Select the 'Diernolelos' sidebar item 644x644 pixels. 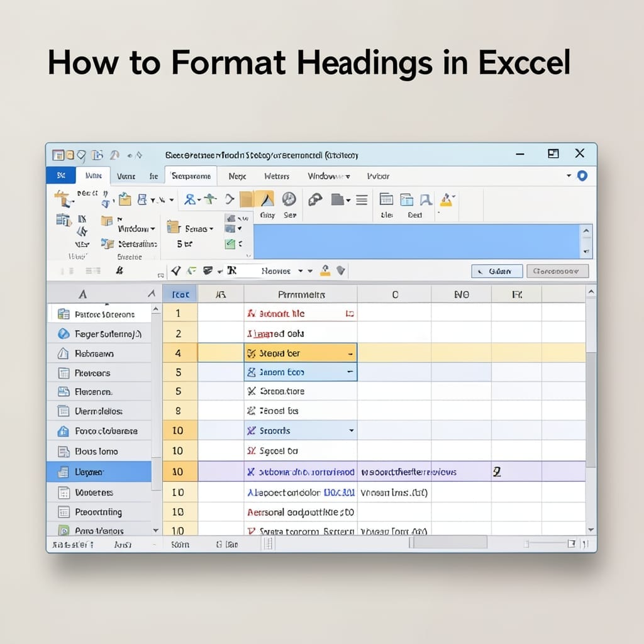point(99,411)
